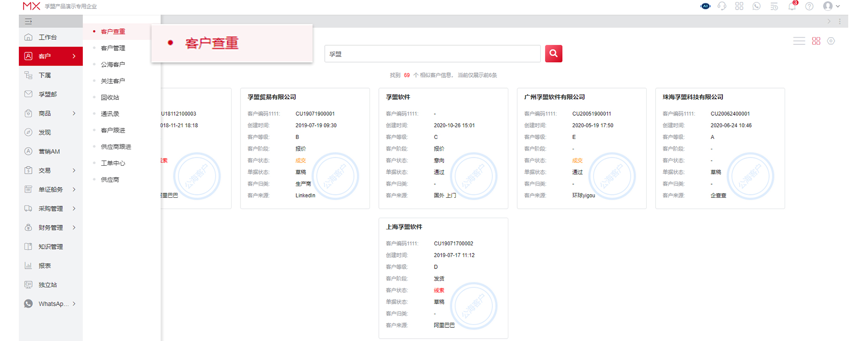Open the user avatar menu

[x=828, y=6]
